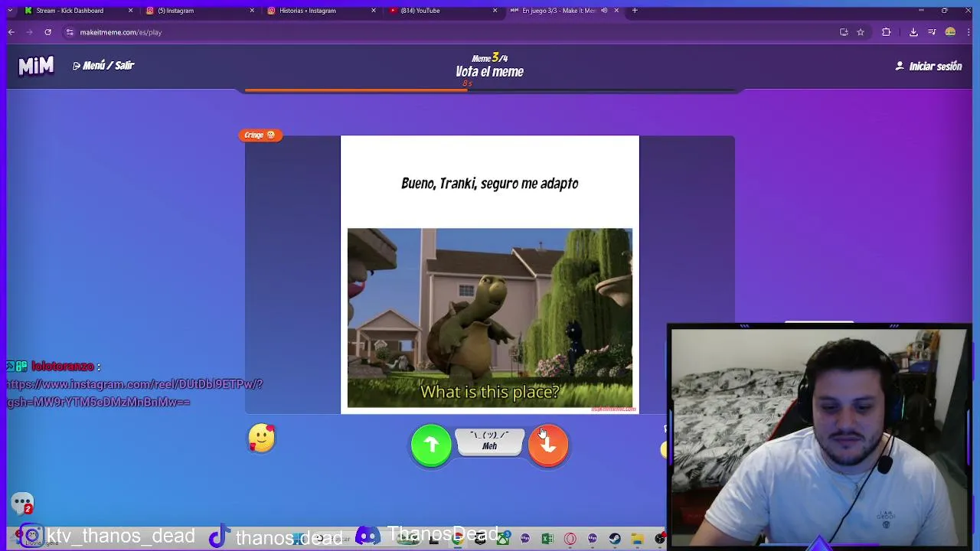Close the (5) Instagram tab
980x551 pixels.
(252, 11)
